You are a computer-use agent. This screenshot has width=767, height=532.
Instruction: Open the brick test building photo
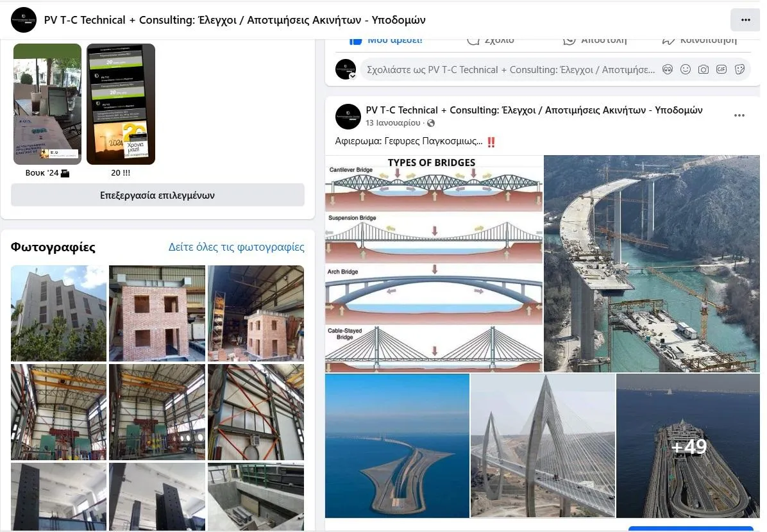coord(157,313)
